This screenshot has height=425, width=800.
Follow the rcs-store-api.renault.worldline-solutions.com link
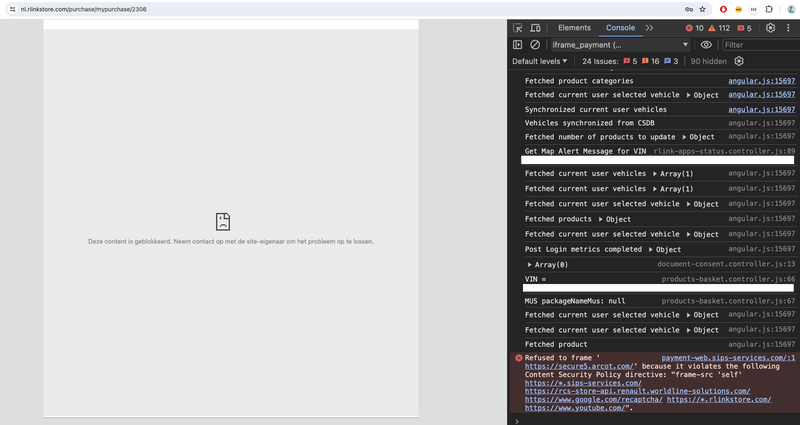(x=637, y=391)
